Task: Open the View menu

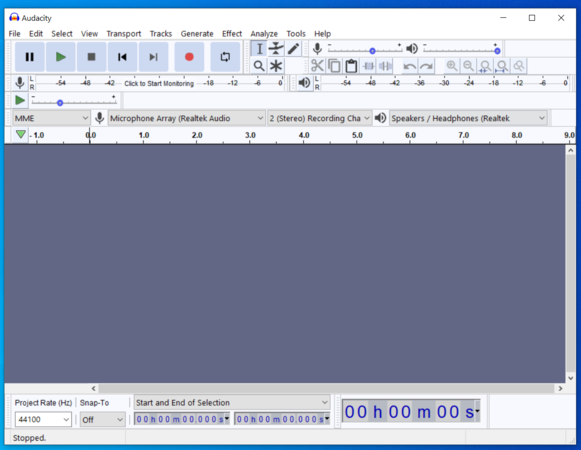Action: pos(89,34)
